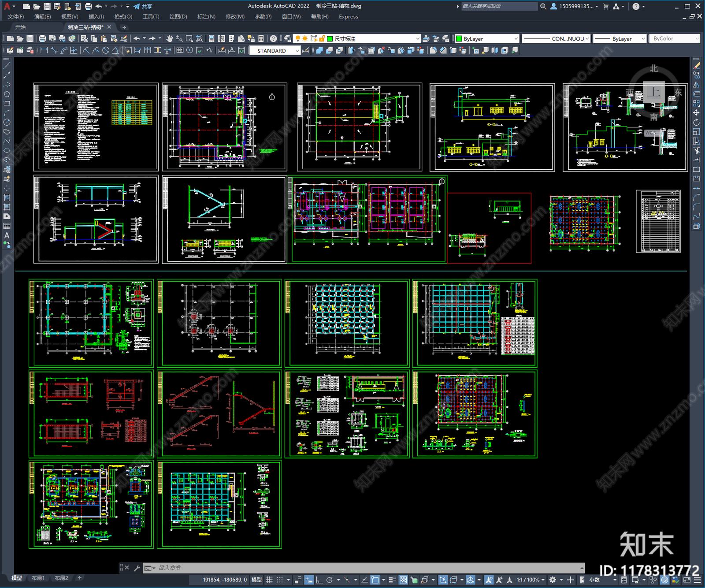Click the Center Mark circle-plus icon

point(189,50)
